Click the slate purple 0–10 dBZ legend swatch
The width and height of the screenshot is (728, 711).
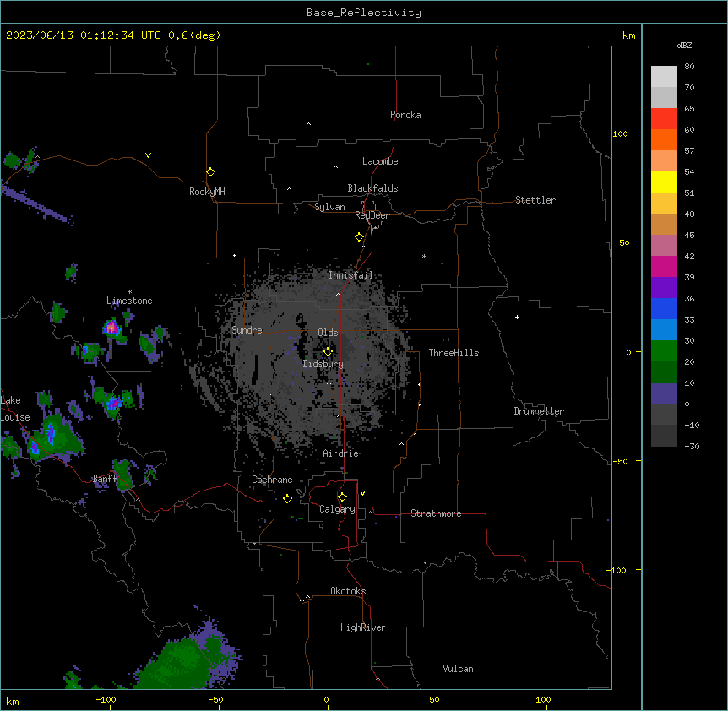click(664, 393)
